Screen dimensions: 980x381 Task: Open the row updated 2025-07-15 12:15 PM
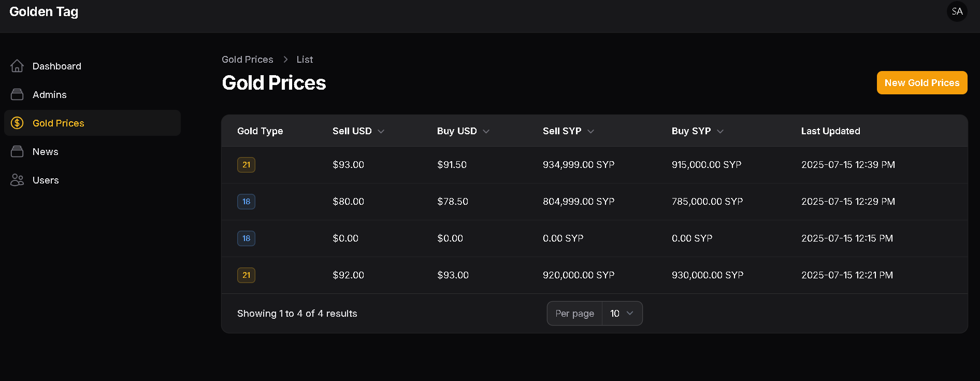(x=595, y=238)
